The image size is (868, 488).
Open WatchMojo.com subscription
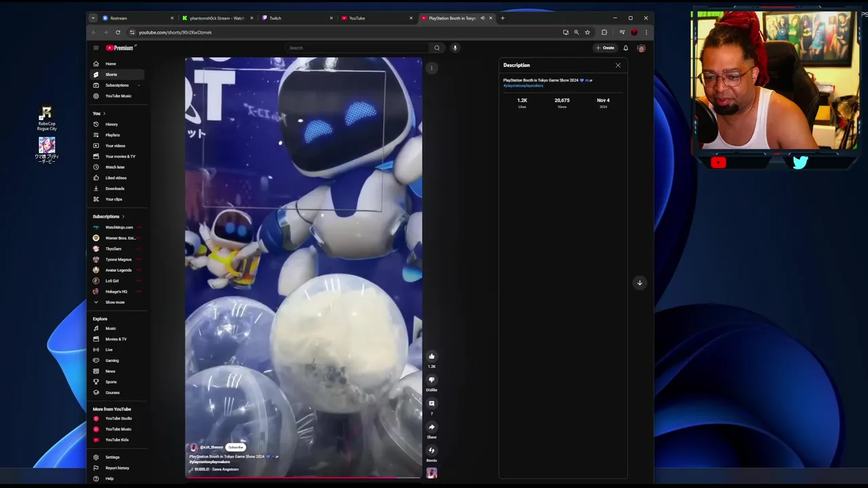[x=116, y=228]
